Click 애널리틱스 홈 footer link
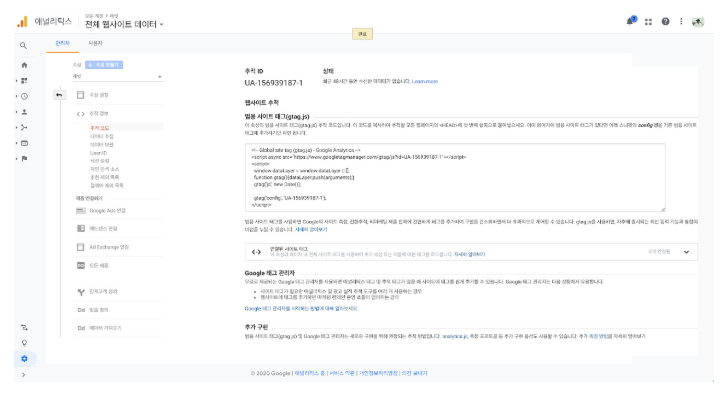This screenshot has height=417, width=726. tap(310, 373)
